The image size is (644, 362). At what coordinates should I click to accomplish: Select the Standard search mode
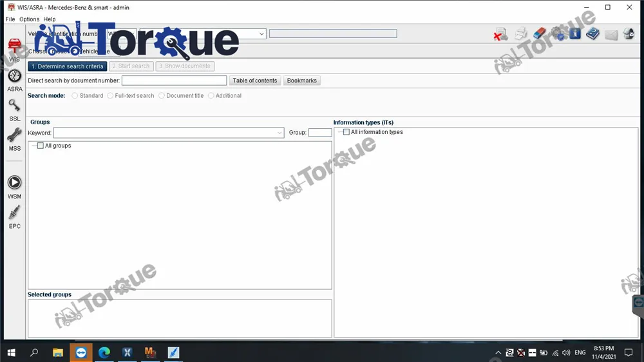(x=75, y=96)
